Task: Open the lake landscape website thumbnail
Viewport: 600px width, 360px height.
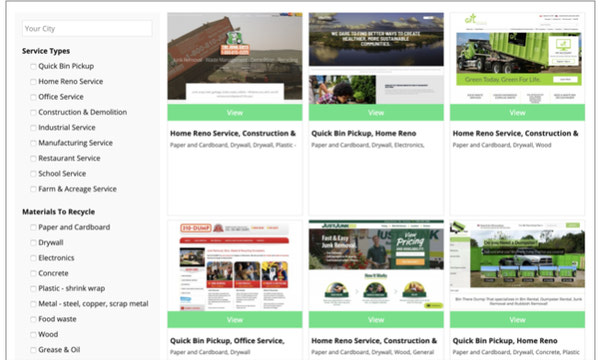Action: [376, 58]
